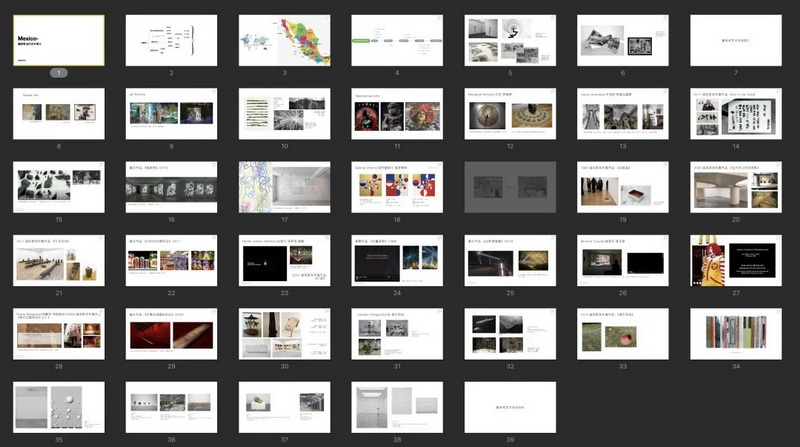
Task: Select slide 18 with colorful geometric paintings
Action: point(397,186)
